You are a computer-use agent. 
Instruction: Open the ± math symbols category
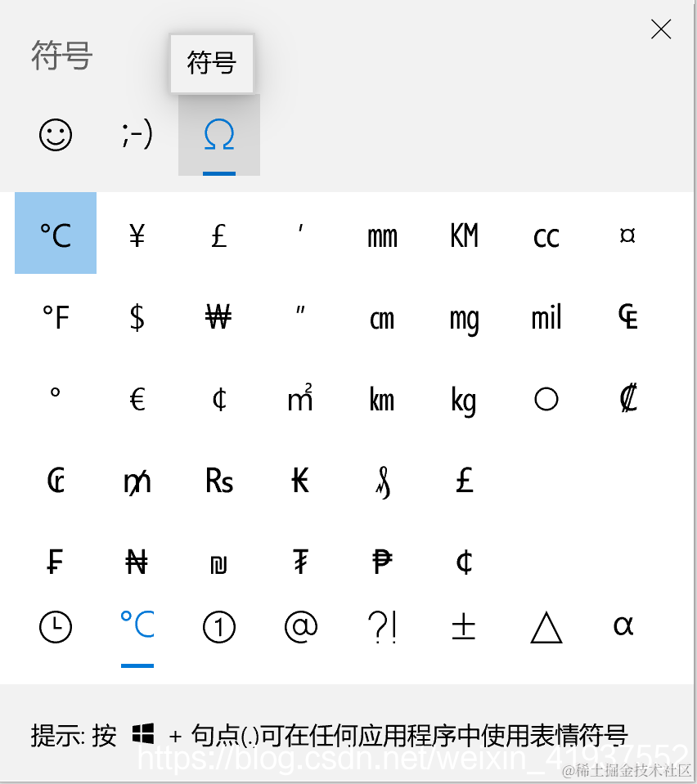pos(464,626)
